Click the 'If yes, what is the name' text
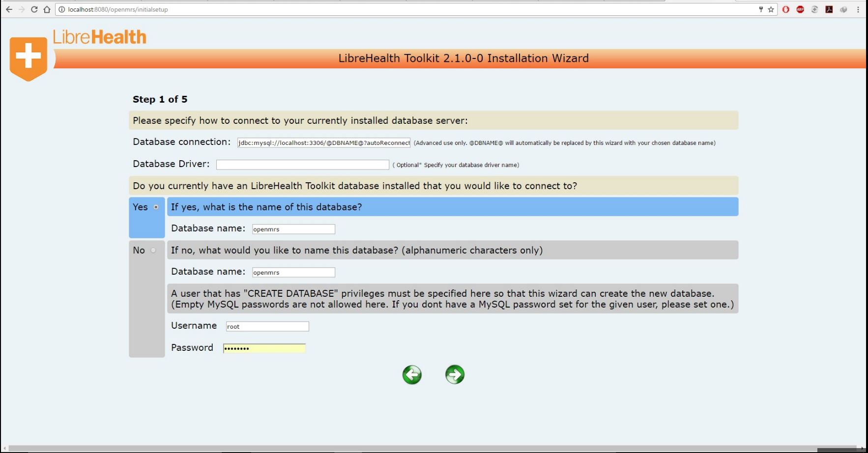This screenshot has width=868, height=453. (266, 207)
